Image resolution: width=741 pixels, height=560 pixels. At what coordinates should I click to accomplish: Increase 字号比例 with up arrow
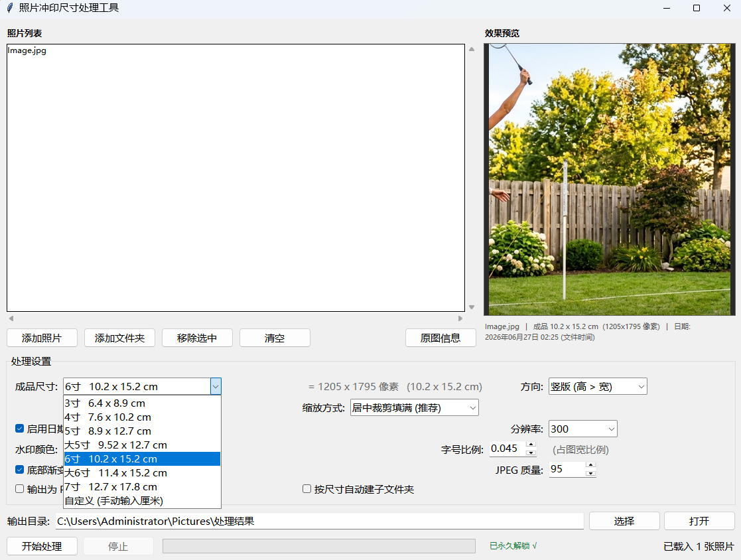[x=531, y=445]
